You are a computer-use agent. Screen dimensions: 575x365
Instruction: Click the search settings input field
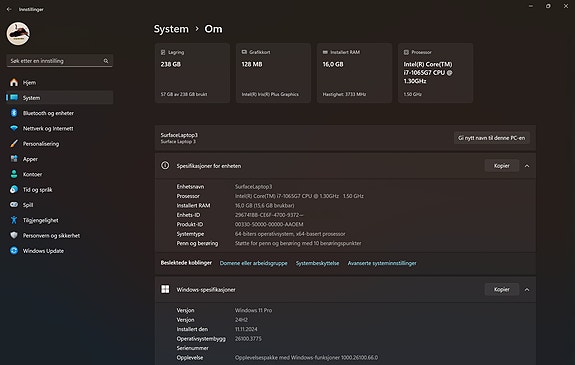[x=60, y=61]
